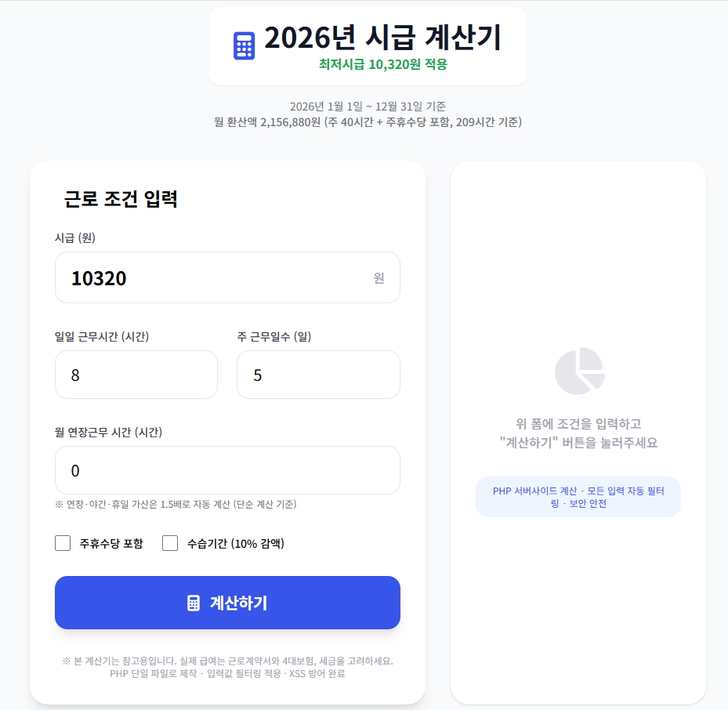Screen dimensions: 728x710
Task: Click the calculator icon beside the page title
Action: 244,46
